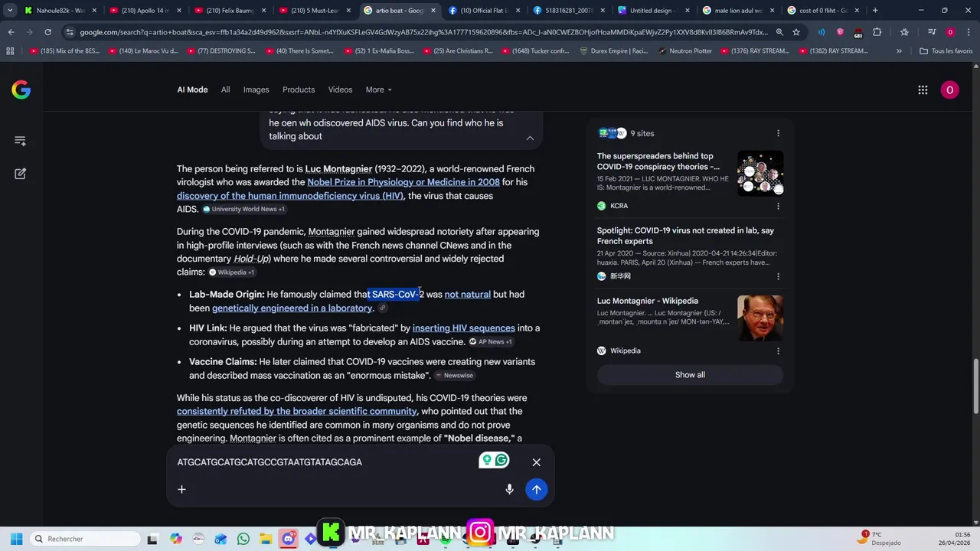This screenshot has height=551, width=980.
Task: Open the 'Durex Empire' bookmark
Action: (x=614, y=51)
